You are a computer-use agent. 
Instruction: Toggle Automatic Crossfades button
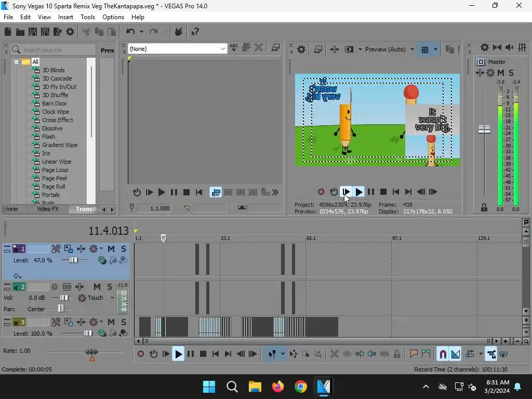455,354
